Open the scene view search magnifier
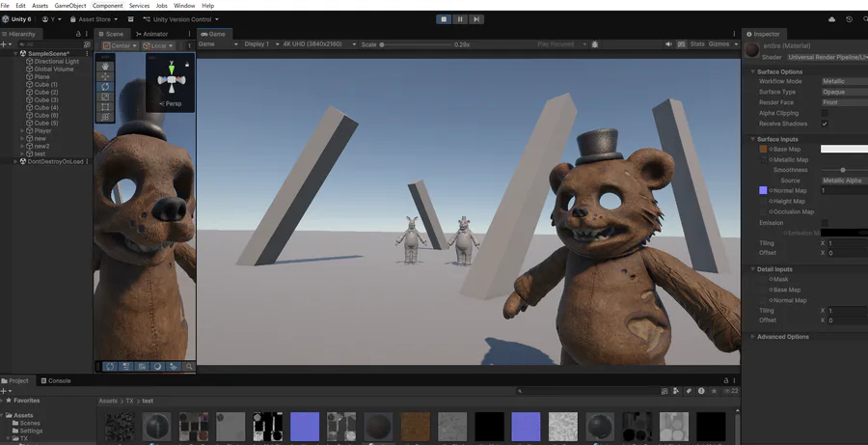 pos(189,366)
